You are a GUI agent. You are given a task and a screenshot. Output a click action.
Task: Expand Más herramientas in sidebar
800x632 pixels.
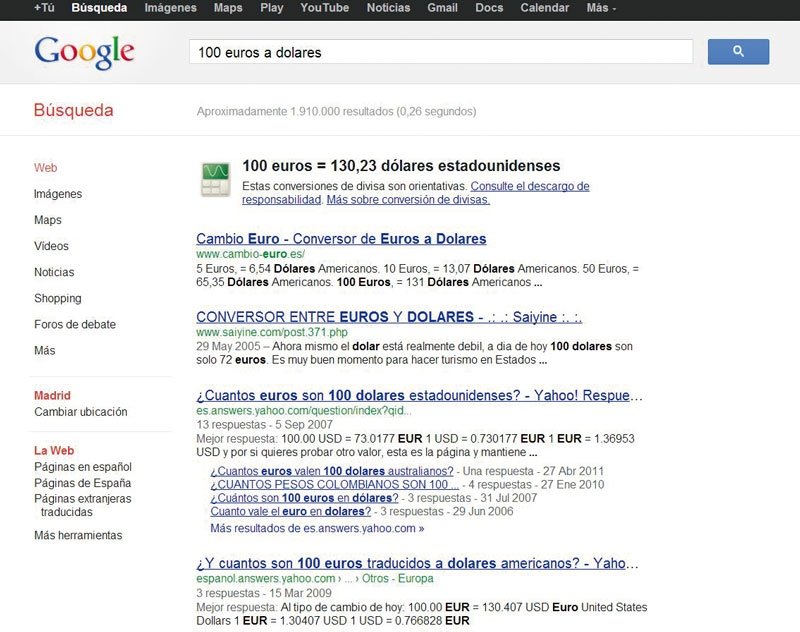click(78, 535)
